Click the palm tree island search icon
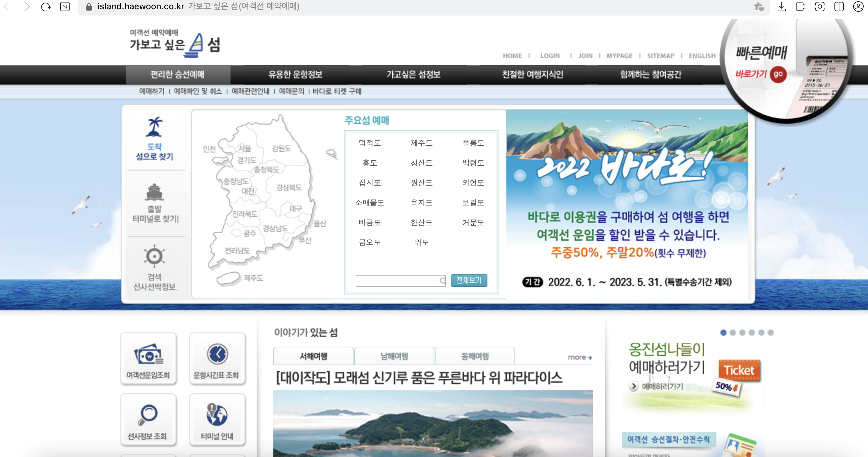 [x=154, y=127]
